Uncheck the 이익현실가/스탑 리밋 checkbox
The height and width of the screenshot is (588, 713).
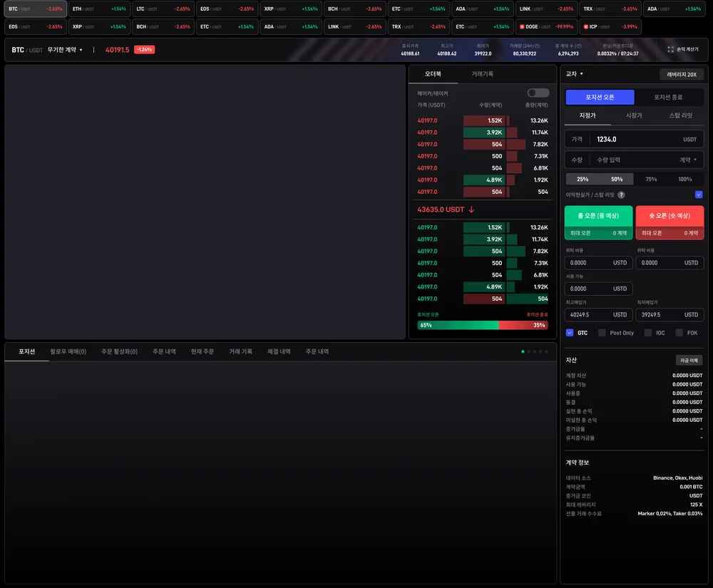point(699,194)
